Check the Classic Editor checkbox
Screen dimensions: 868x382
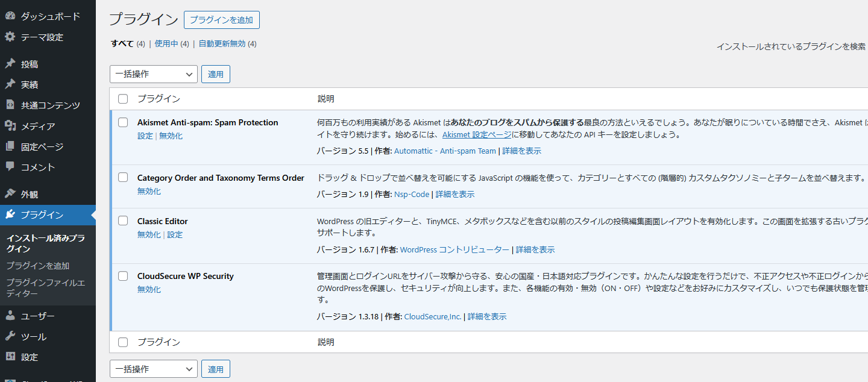pyautogui.click(x=123, y=221)
